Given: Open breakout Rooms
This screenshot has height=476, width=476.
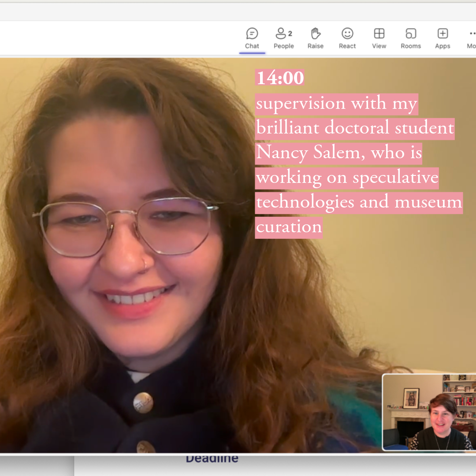Looking at the screenshot, I should (411, 38).
